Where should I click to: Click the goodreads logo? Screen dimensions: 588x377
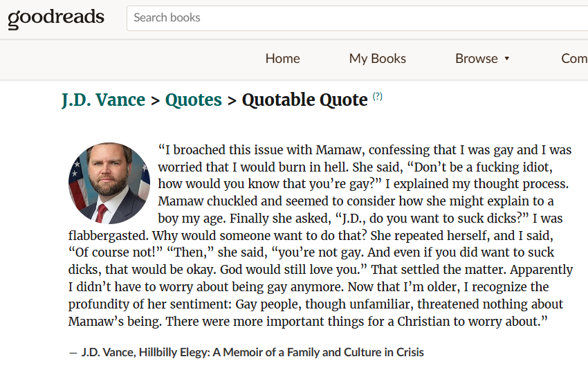56,18
